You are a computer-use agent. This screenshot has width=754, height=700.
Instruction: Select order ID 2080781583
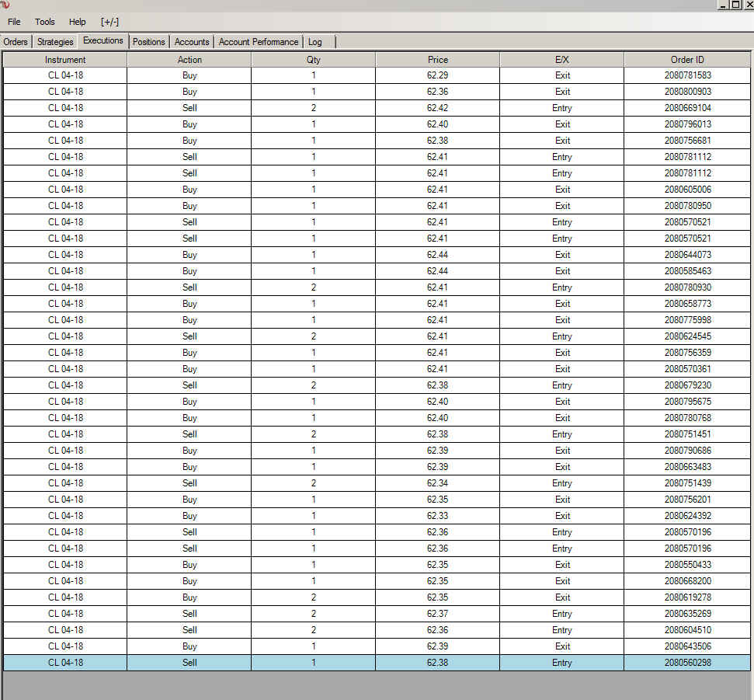click(688, 75)
